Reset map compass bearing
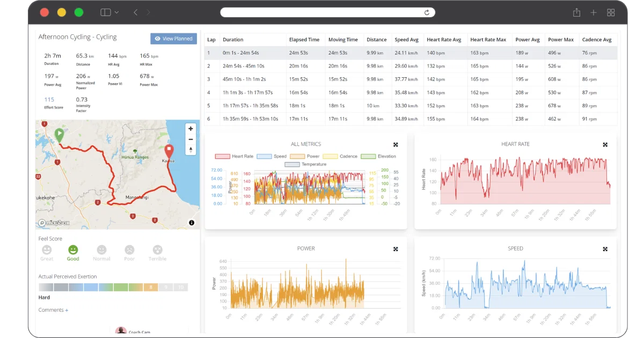The height and width of the screenshot is (338, 644). tap(191, 149)
